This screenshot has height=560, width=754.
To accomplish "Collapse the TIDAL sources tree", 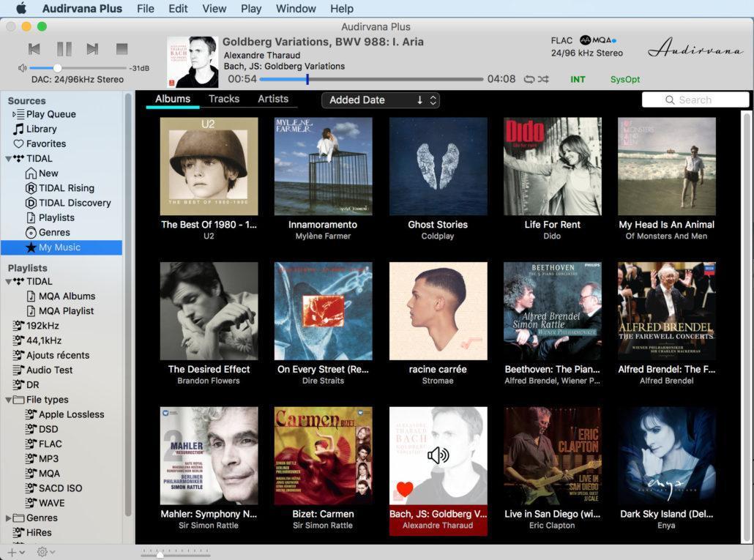I will 9,159.
